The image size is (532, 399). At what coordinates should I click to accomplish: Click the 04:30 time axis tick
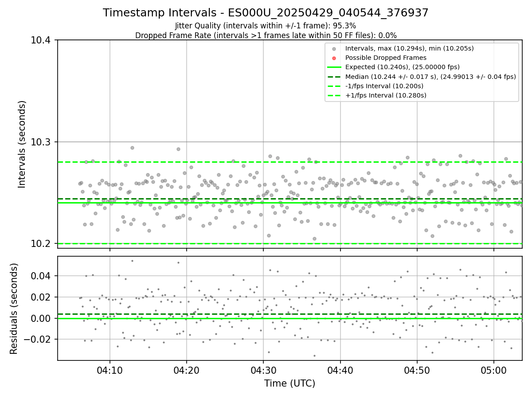(263, 370)
